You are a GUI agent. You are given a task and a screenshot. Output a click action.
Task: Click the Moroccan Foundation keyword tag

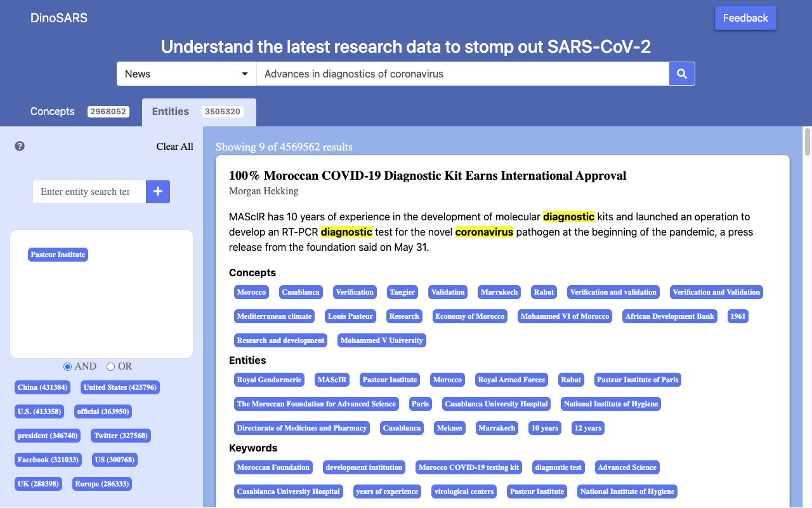pyautogui.click(x=273, y=467)
